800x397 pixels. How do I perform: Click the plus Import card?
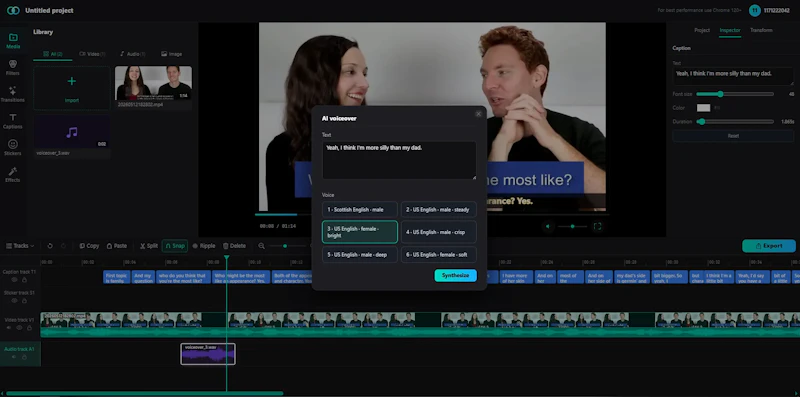[72, 88]
